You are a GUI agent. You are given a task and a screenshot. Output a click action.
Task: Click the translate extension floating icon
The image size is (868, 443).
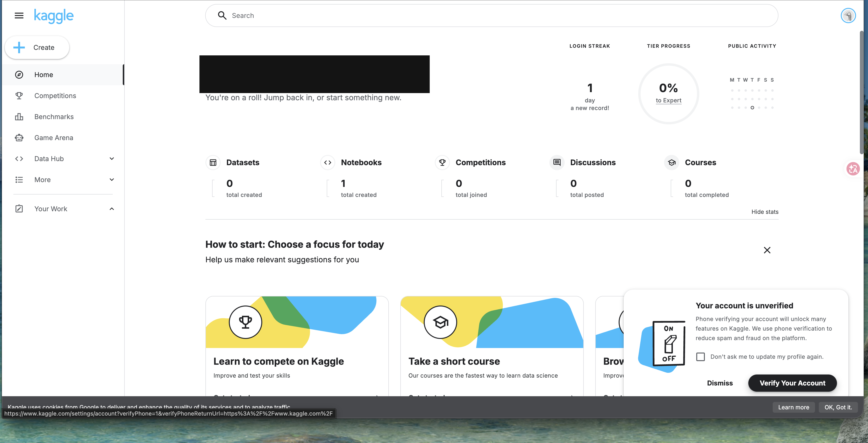(x=853, y=169)
